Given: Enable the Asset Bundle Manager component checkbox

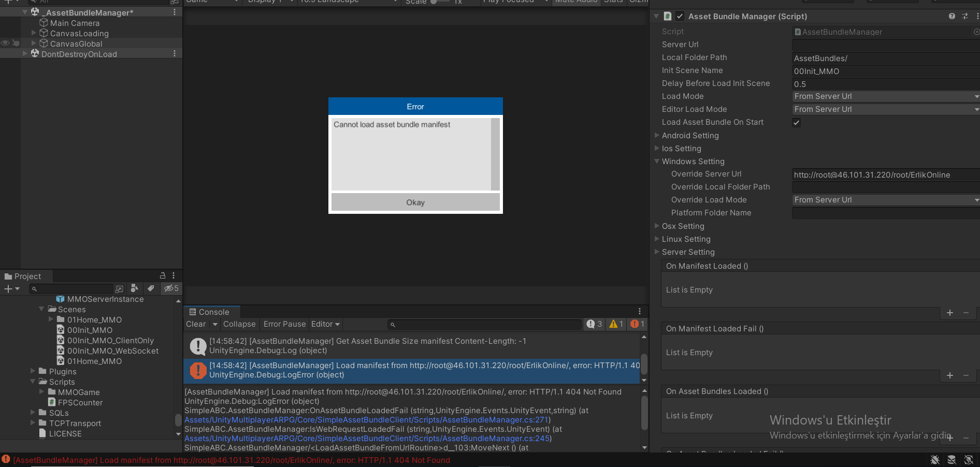Looking at the screenshot, I should (x=680, y=16).
